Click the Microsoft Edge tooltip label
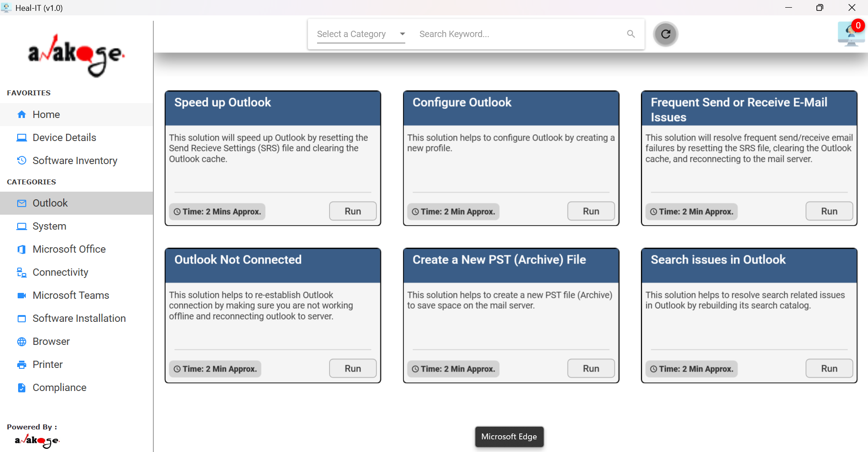868x452 pixels. (x=509, y=437)
